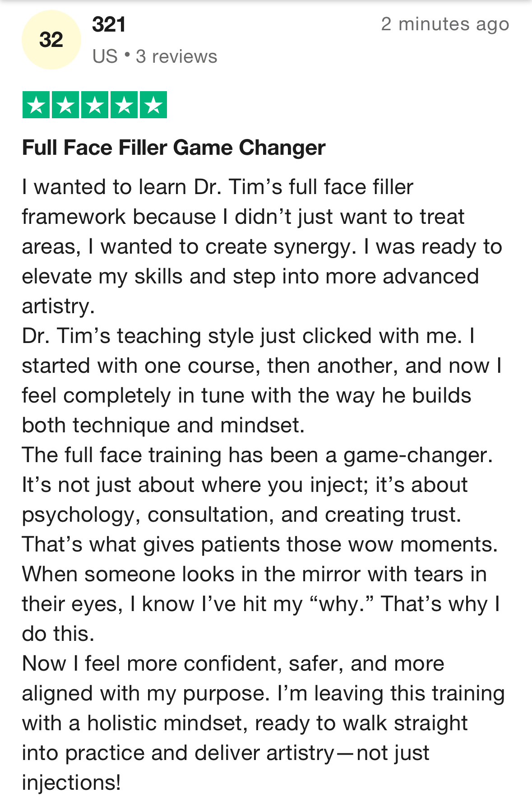
Task: Open the "Full Face Filler Game Changer" title
Action: pyautogui.click(x=174, y=148)
